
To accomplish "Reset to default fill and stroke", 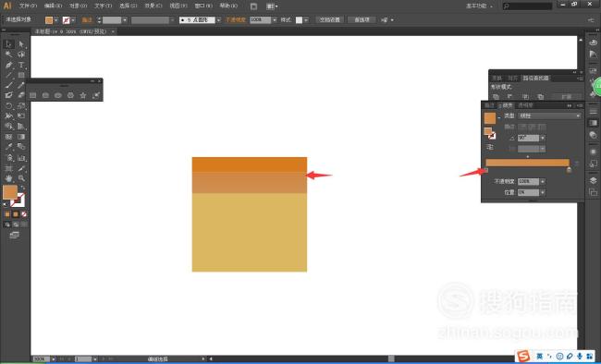I will coord(6,205).
